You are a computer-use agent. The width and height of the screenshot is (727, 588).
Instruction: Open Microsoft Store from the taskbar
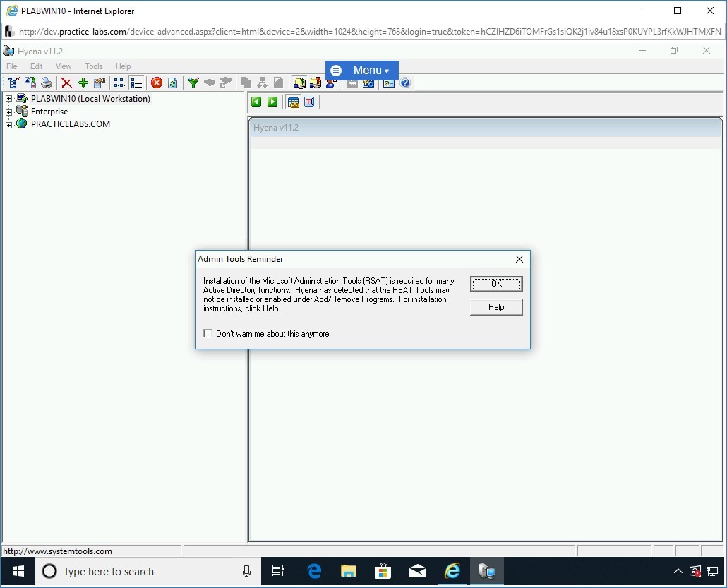tap(383, 571)
